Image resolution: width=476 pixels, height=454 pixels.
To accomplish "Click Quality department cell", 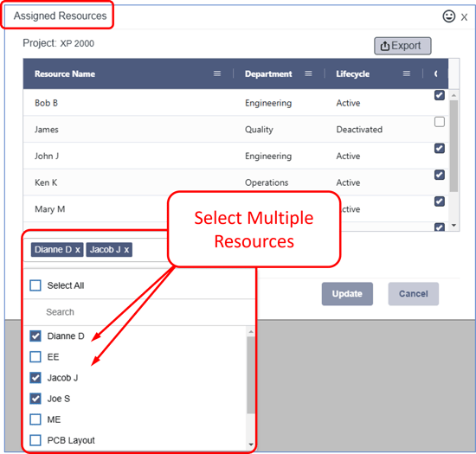I will click(259, 130).
